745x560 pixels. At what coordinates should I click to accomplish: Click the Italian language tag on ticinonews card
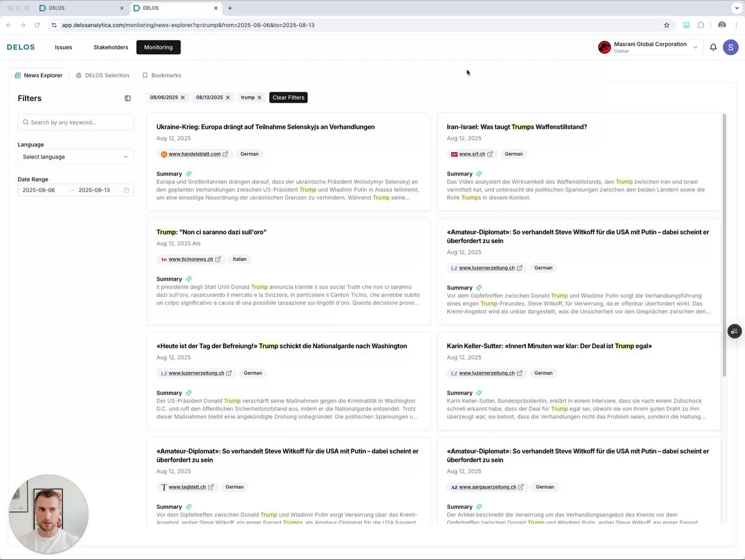240,260
